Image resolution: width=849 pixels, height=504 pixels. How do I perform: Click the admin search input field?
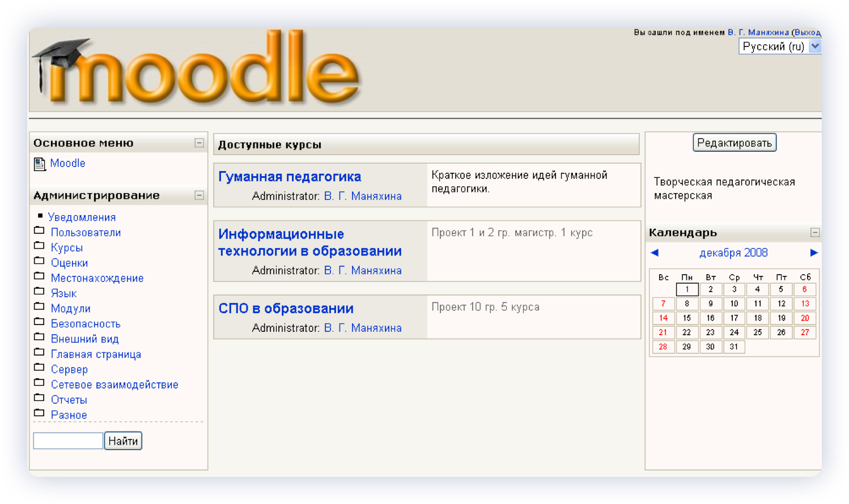coord(68,441)
